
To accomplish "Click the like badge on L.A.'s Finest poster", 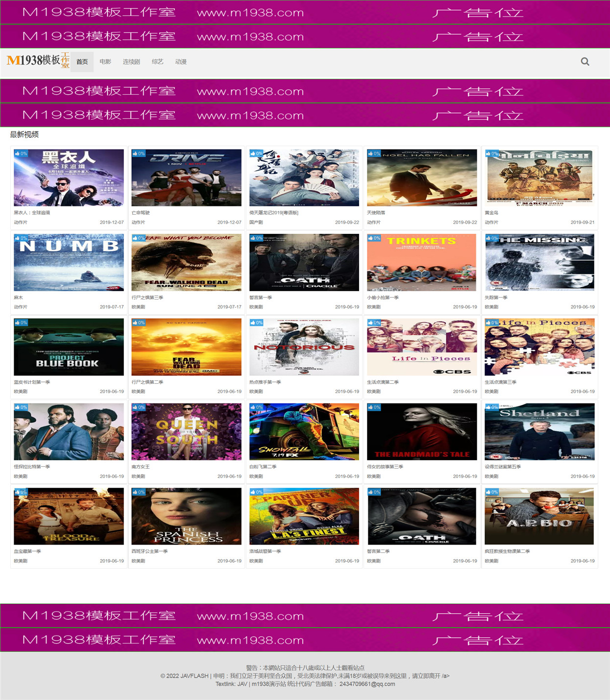I will point(257,492).
